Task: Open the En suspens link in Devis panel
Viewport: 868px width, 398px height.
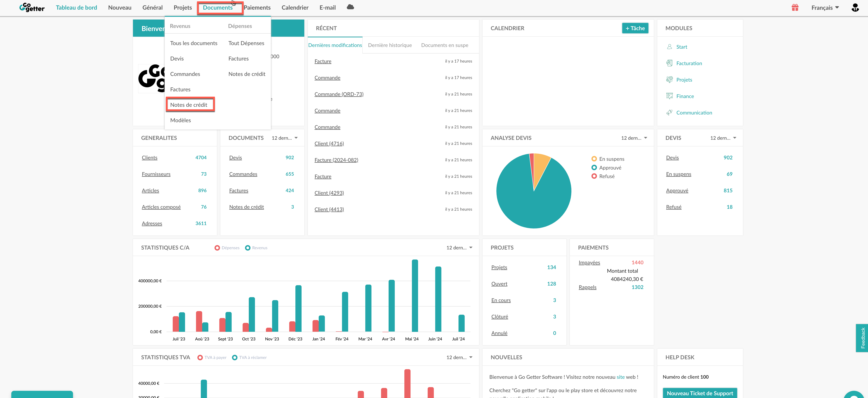Action: click(x=678, y=174)
